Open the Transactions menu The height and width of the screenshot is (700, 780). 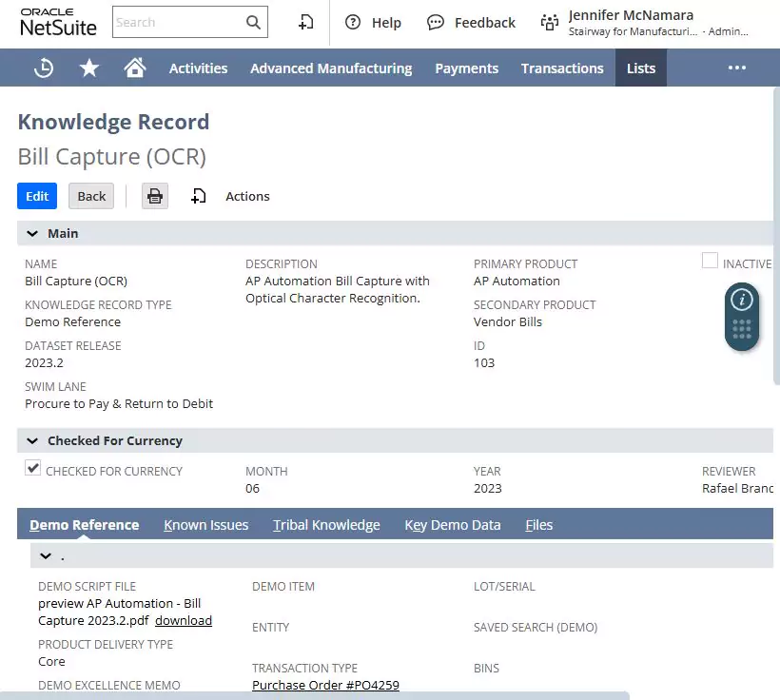click(x=562, y=68)
